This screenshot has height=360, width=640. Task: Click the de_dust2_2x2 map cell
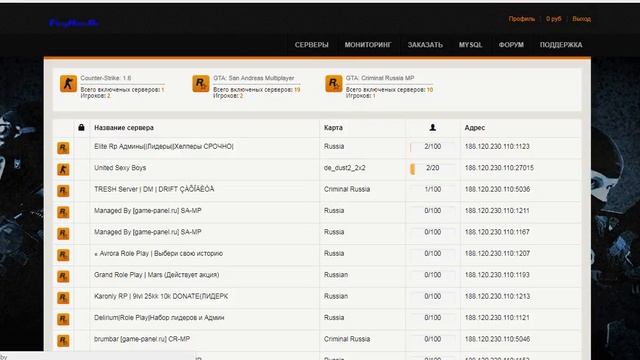pyautogui.click(x=344, y=168)
